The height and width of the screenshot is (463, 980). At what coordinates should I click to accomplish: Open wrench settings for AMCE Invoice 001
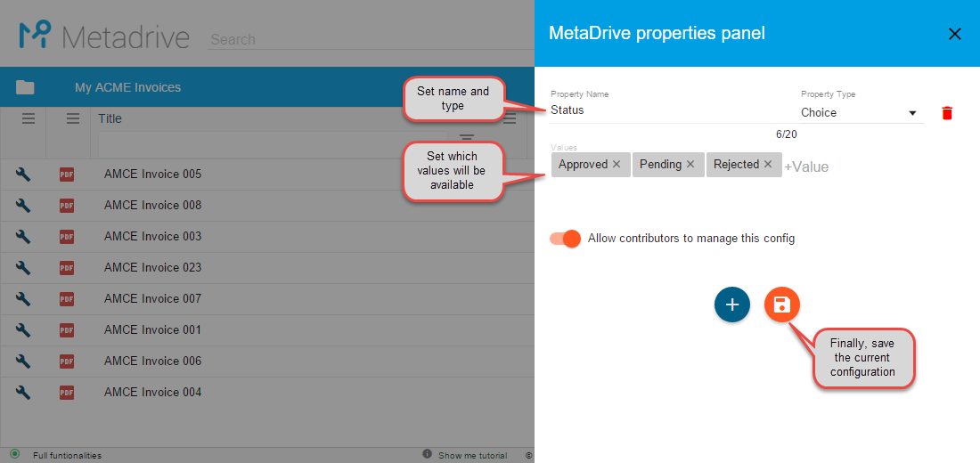coord(23,330)
